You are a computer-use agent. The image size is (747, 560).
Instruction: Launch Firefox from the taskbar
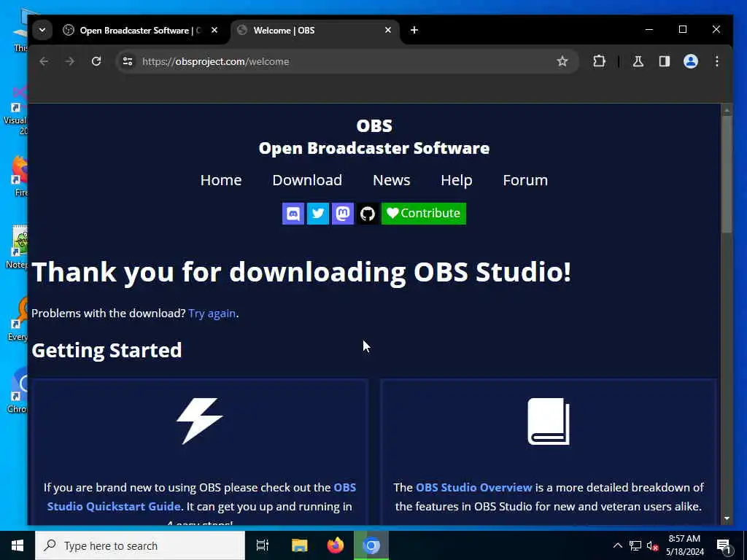coord(336,545)
